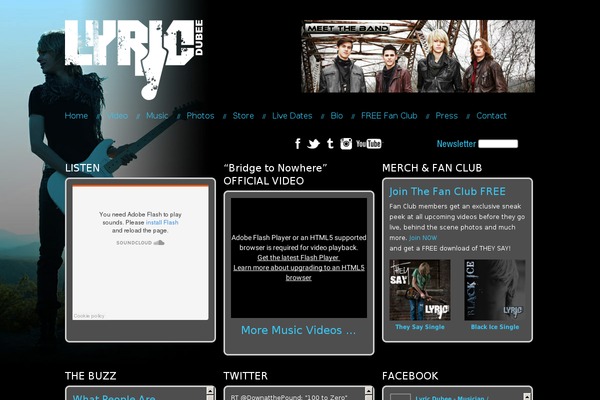Click the LISTEN section heading
The height and width of the screenshot is (400, 600).
click(x=82, y=168)
